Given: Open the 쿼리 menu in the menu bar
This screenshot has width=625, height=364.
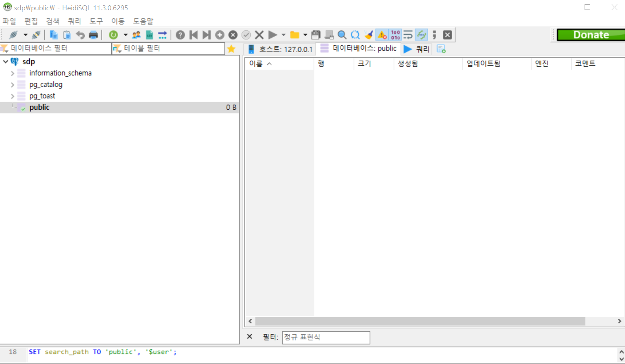Looking at the screenshot, I should click(74, 21).
